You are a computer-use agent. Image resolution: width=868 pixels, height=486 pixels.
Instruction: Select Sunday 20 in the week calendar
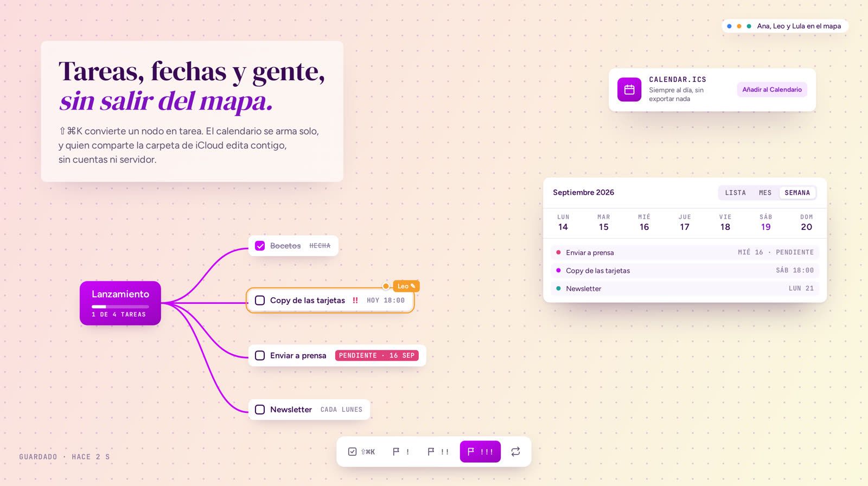tap(806, 222)
